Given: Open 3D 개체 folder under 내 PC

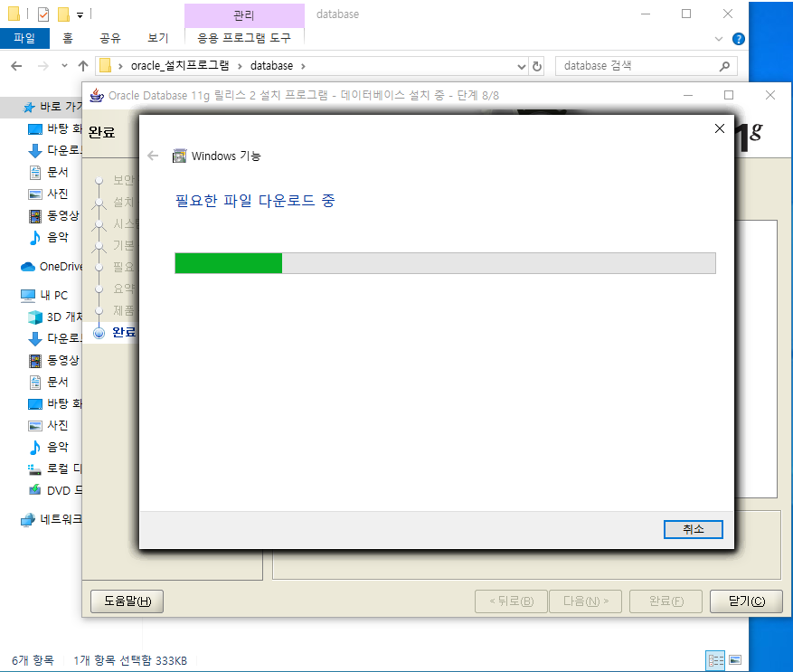Looking at the screenshot, I should point(55,317).
